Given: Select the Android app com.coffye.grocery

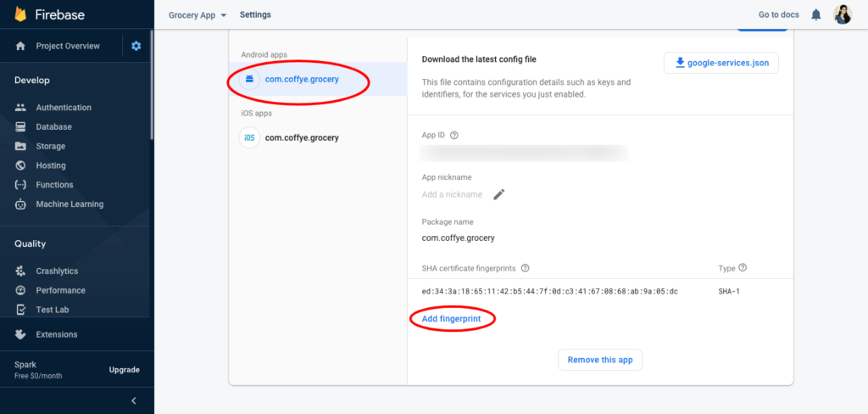Looking at the screenshot, I should tap(301, 80).
